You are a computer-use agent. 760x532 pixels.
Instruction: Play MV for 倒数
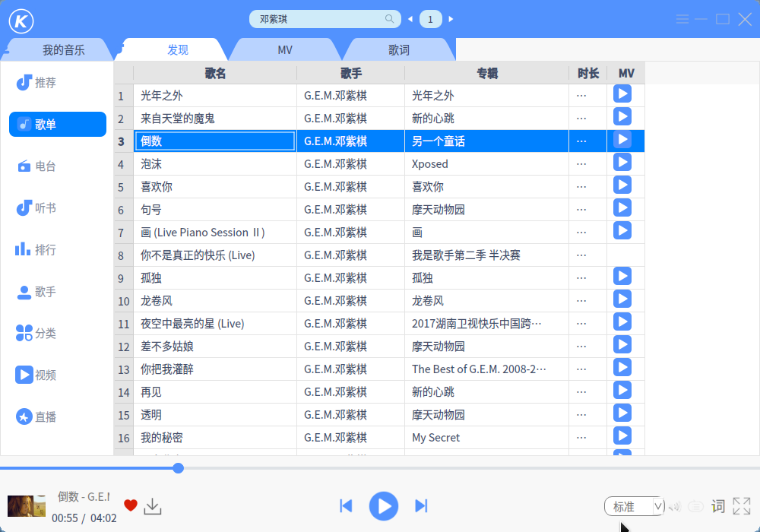click(x=622, y=140)
